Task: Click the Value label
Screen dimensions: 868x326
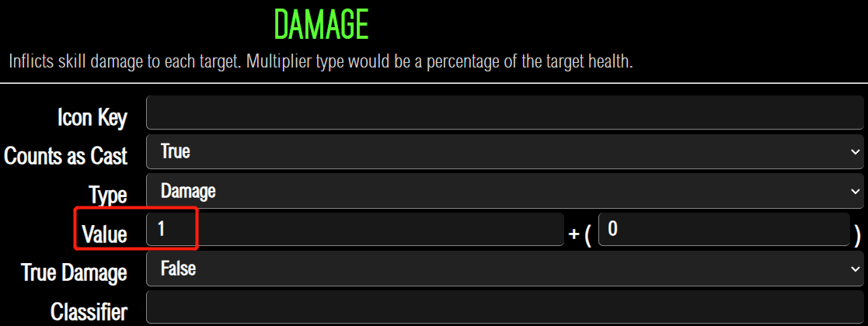Action: [x=104, y=234]
